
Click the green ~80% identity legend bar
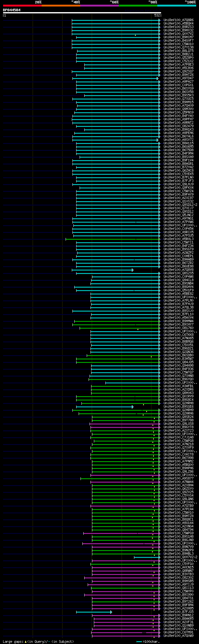pyautogui.click(x=138, y=6)
